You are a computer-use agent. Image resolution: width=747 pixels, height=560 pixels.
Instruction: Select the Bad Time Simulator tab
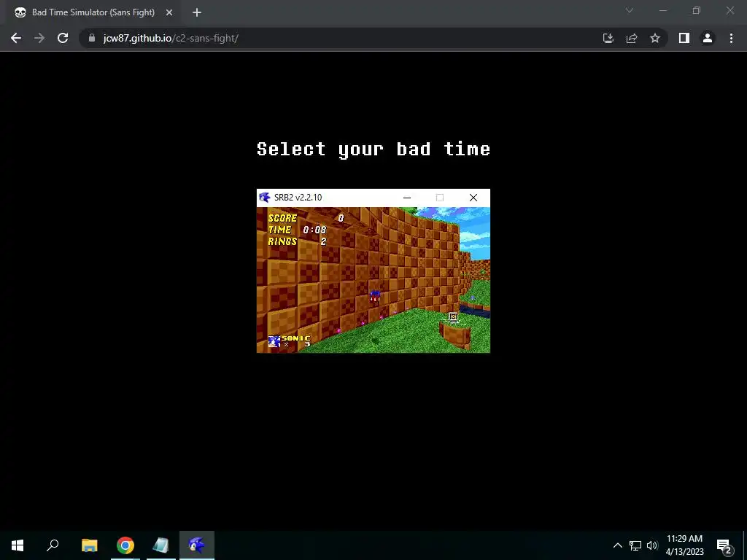93,12
